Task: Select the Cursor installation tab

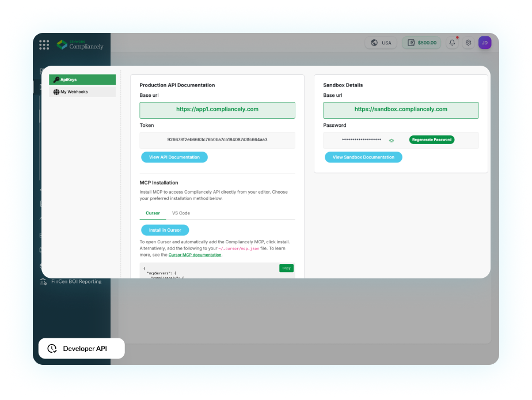Action: (x=153, y=213)
